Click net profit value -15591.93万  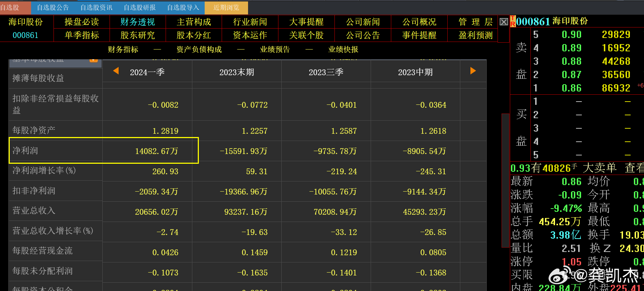tap(244, 151)
